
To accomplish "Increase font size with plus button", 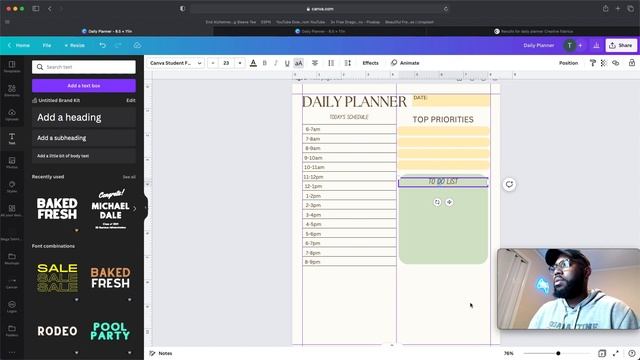I will pos(240,63).
